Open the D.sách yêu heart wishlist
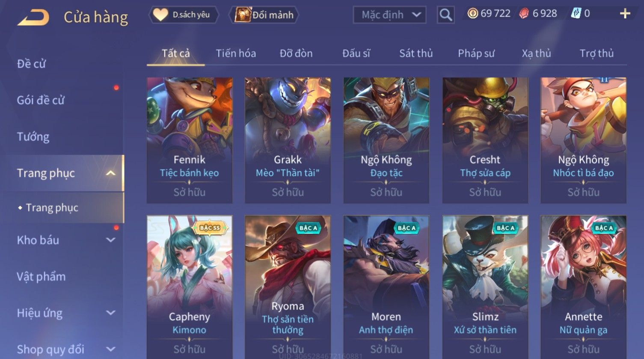 pyautogui.click(x=183, y=15)
